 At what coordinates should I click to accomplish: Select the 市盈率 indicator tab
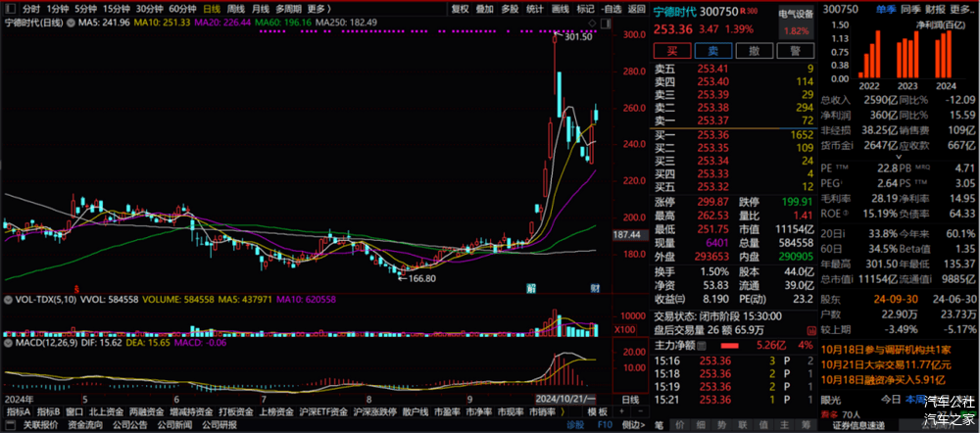[x=447, y=411]
